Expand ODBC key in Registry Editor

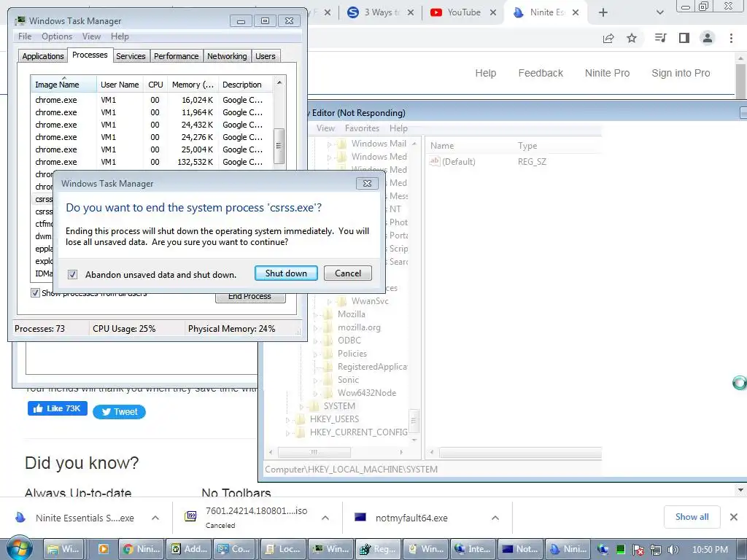click(315, 341)
